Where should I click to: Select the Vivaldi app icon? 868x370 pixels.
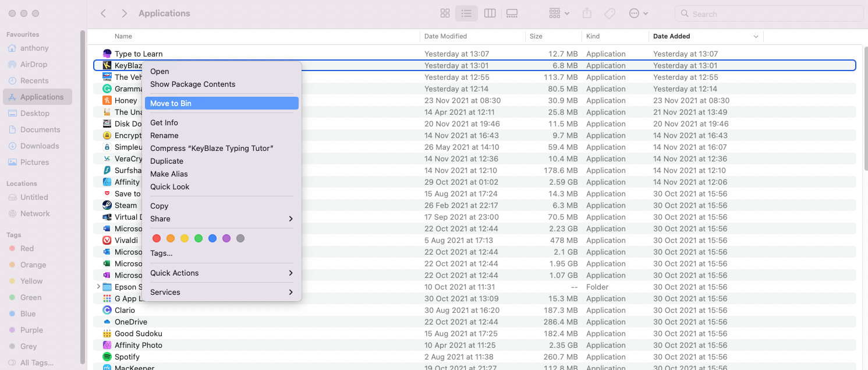tap(107, 240)
